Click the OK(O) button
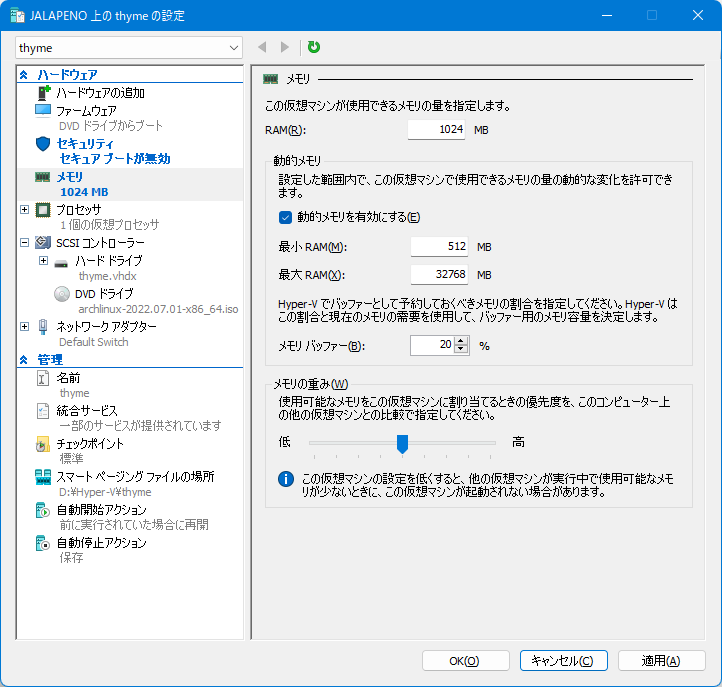The image size is (722, 687). pyautogui.click(x=466, y=661)
